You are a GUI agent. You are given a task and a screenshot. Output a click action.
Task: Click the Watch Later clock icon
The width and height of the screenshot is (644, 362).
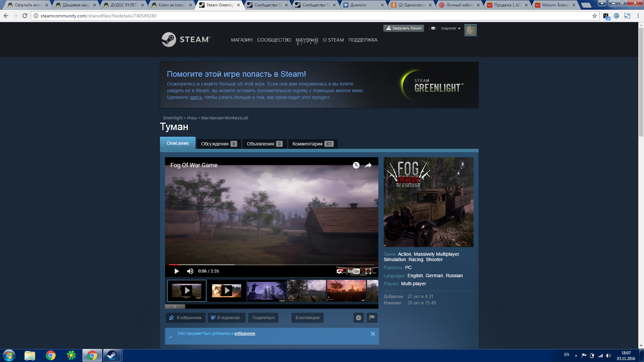pyautogui.click(x=356, y=165)
